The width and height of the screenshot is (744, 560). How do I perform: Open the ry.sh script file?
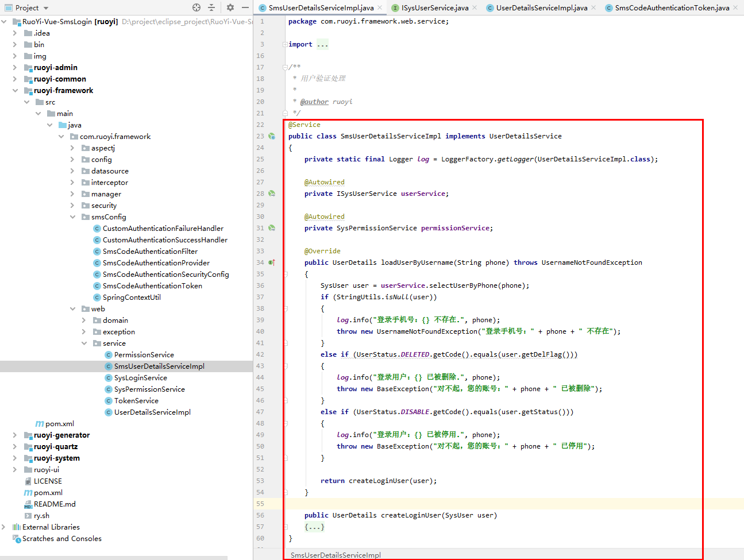click(x=41, y=516)
